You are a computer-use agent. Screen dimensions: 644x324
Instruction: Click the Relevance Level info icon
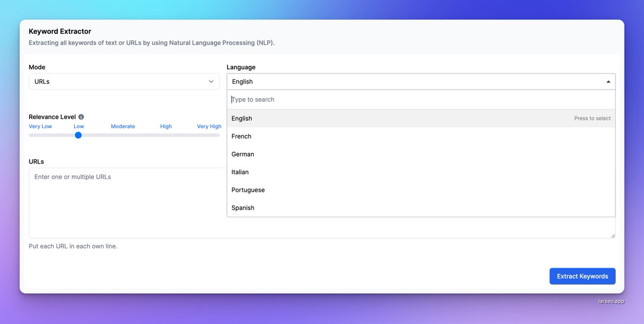click(81, 117)
